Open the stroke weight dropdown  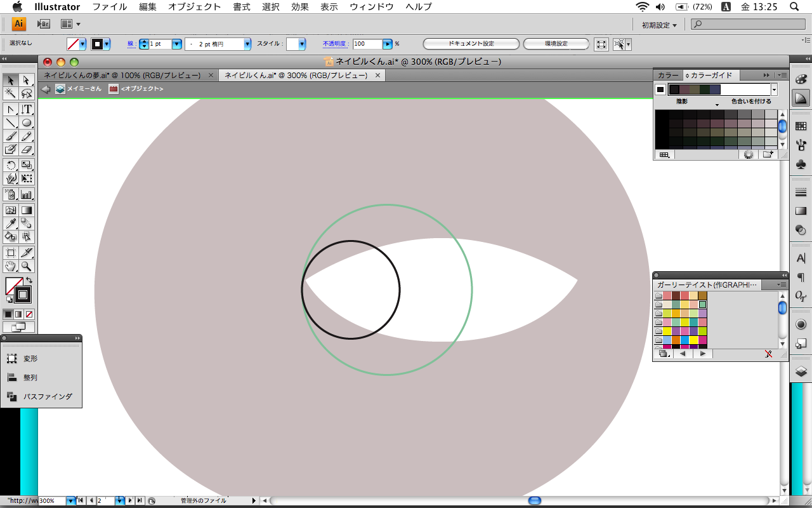tap(177, 44)
